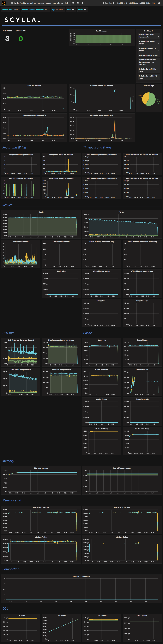
Task: Open Interface Tx Bps panel menu
Action: pyautogui.click(x=122, y=537)
